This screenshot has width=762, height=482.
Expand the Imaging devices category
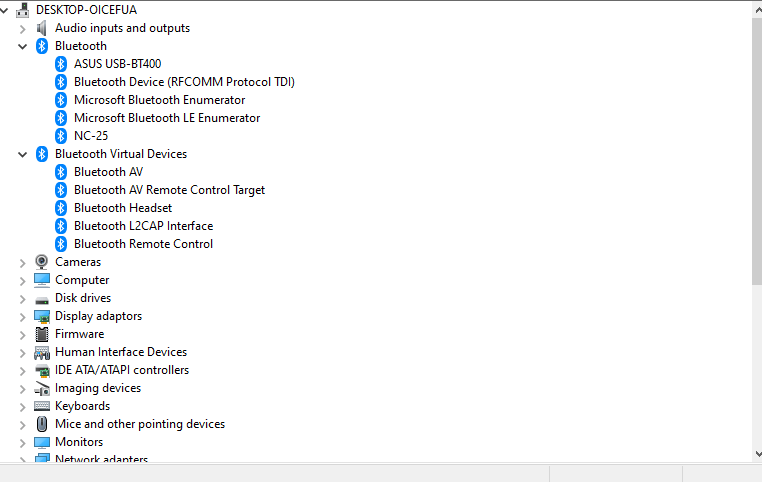pos(22,389)
